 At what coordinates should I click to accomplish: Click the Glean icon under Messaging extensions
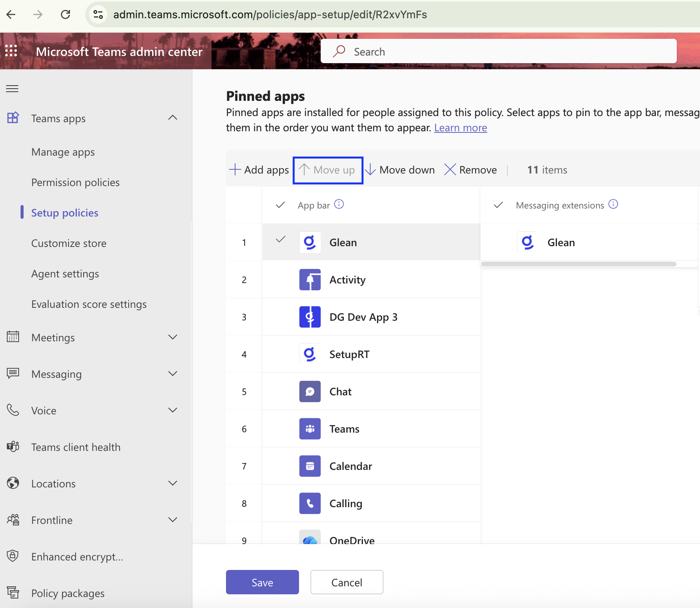[x=528, y=242]
